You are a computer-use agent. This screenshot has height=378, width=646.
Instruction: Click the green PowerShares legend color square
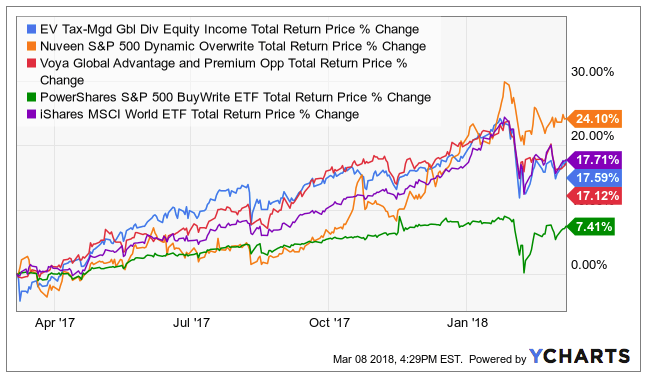point(31,97)
